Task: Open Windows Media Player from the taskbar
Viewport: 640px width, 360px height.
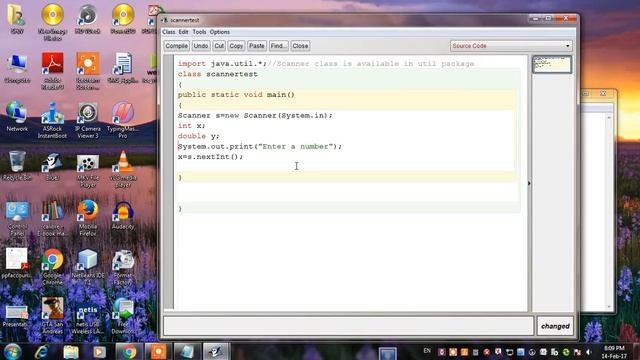Action: click(x=100, y=351)
